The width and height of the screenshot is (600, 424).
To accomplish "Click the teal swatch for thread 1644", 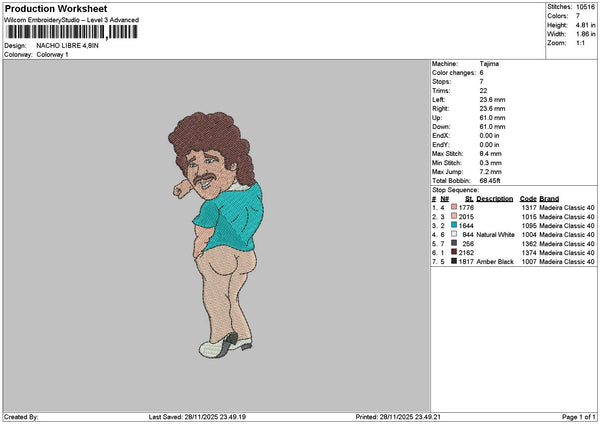I will pos(454,225).
